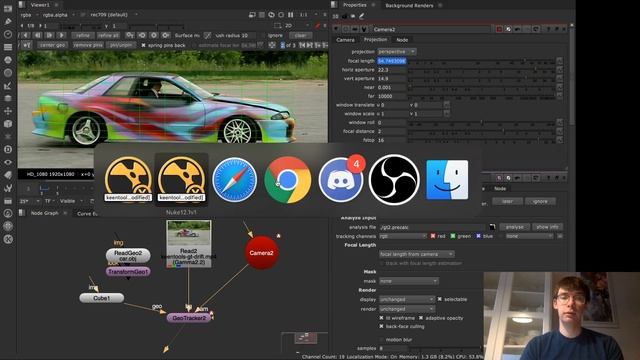Click the window roll slider track
Screen dimensions: 640x360
482,123
